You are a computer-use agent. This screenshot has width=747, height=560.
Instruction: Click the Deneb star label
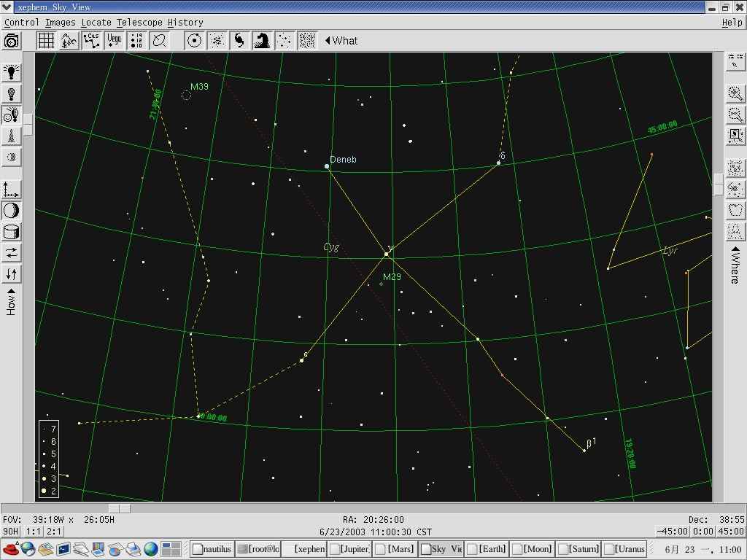click(x=343, y=160)
